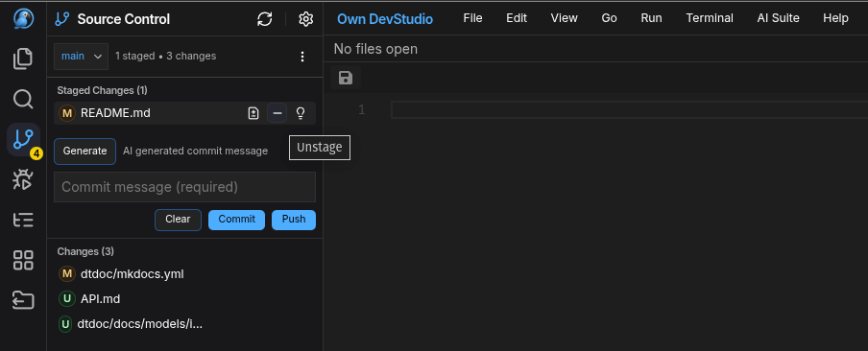Click 'AI generated commit message' label
This screenshot has height=351, width=868.
pyautogui.click(x=196, y=151)
